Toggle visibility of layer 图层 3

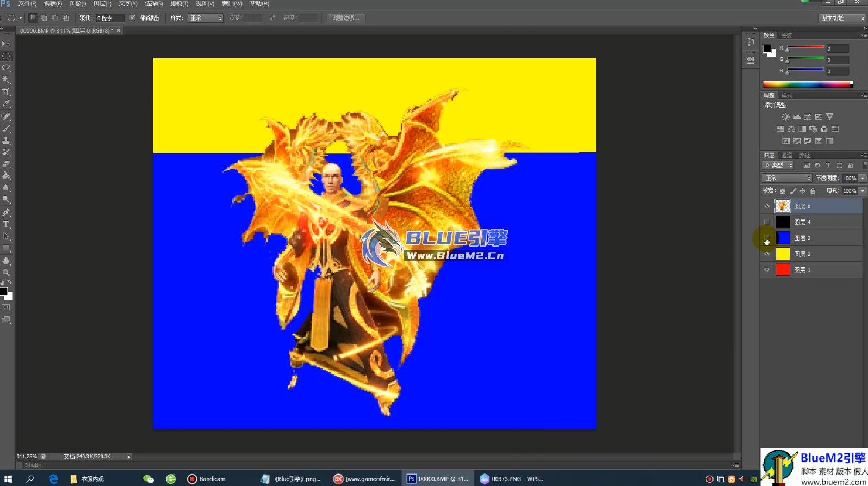click(767, 238)
